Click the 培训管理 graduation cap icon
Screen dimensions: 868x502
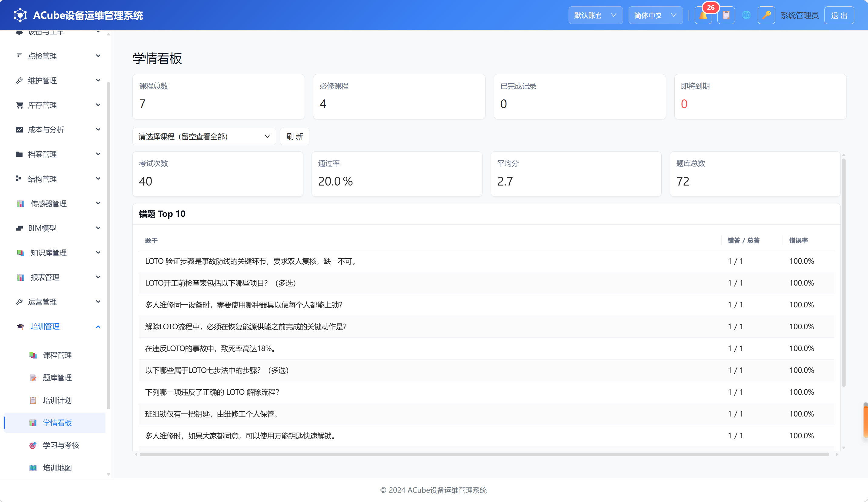click(x=21, y=326)
